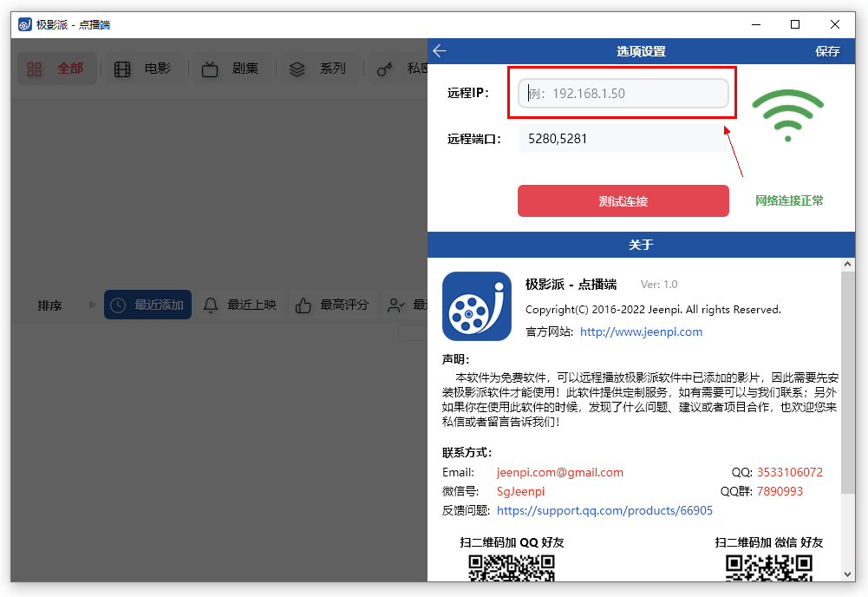Click the 全部 grid icon

pos(35,69)
